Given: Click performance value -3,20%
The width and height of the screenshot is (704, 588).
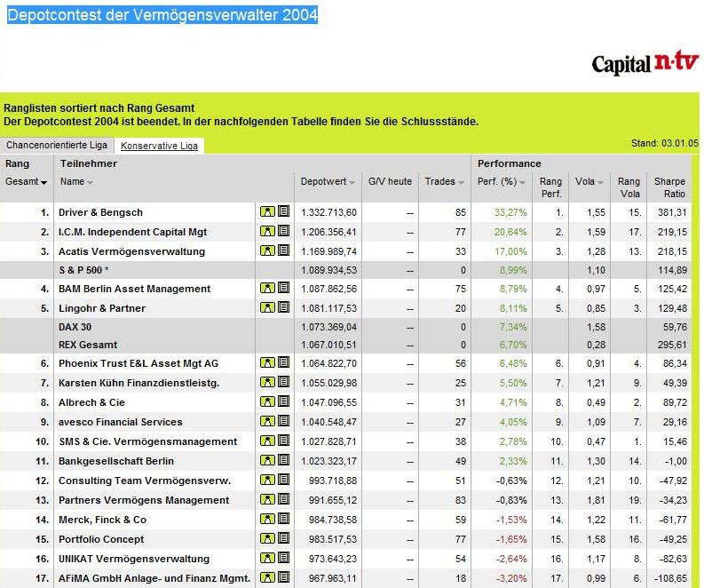Looking at the screenshot, I should coord(511,578).
